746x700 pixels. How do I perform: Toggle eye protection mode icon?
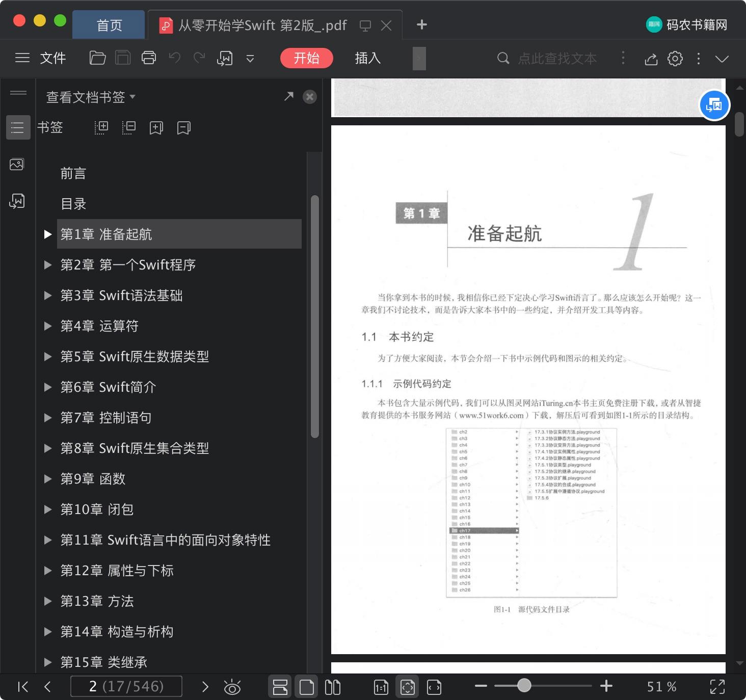[232, 687]
